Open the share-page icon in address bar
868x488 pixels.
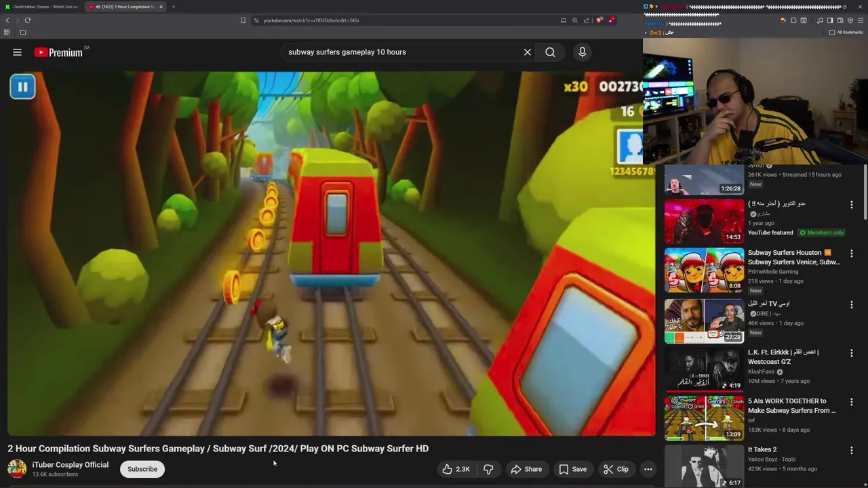pyautogui.click(x=587, y=20)
